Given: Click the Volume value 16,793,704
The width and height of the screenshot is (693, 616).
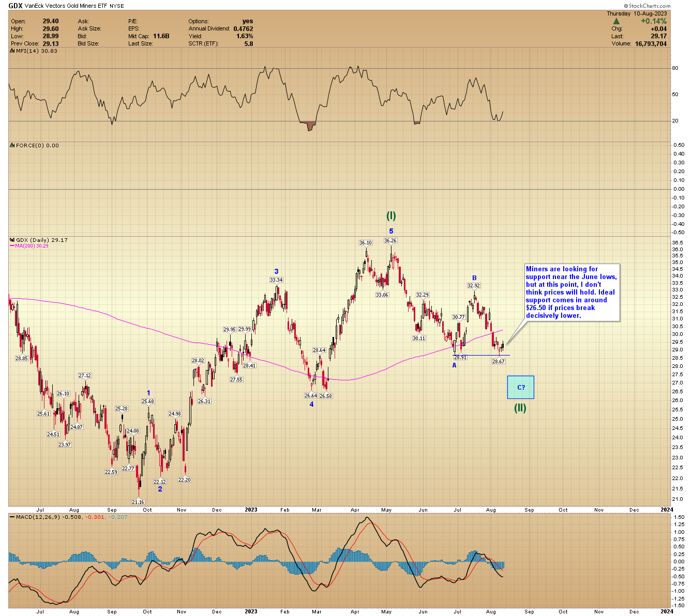Looking at the screenshot, I should point(651,44).
